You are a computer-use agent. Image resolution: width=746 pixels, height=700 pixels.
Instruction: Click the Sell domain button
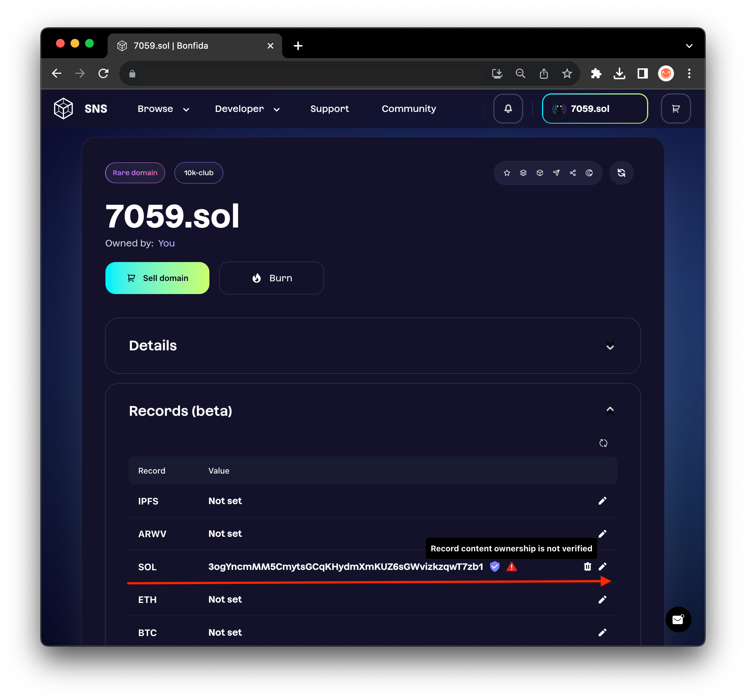[157, 278]
